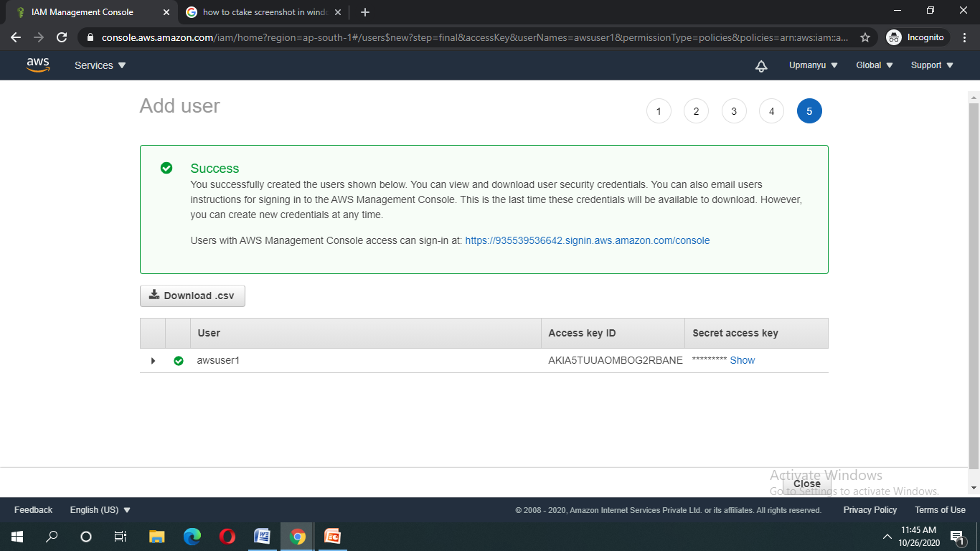This screenshot has height=551, width=980.
Task: Show the secret access key
Action: (x=743, y=361)
